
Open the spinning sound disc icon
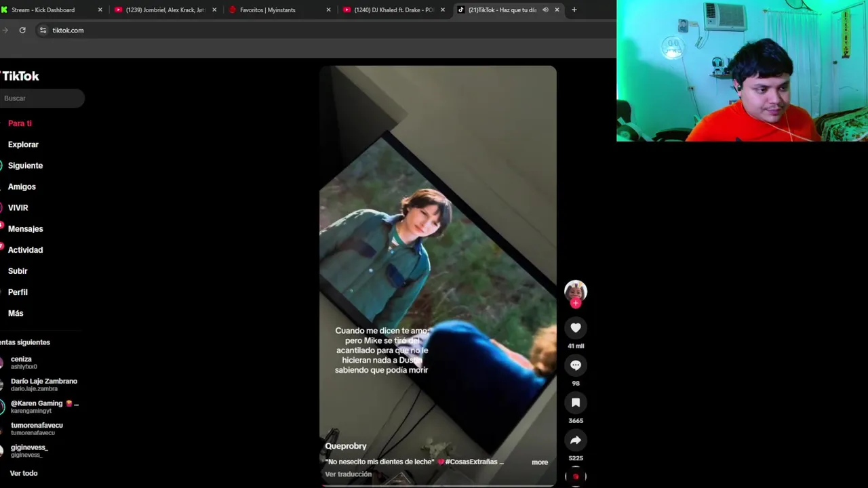576,476
